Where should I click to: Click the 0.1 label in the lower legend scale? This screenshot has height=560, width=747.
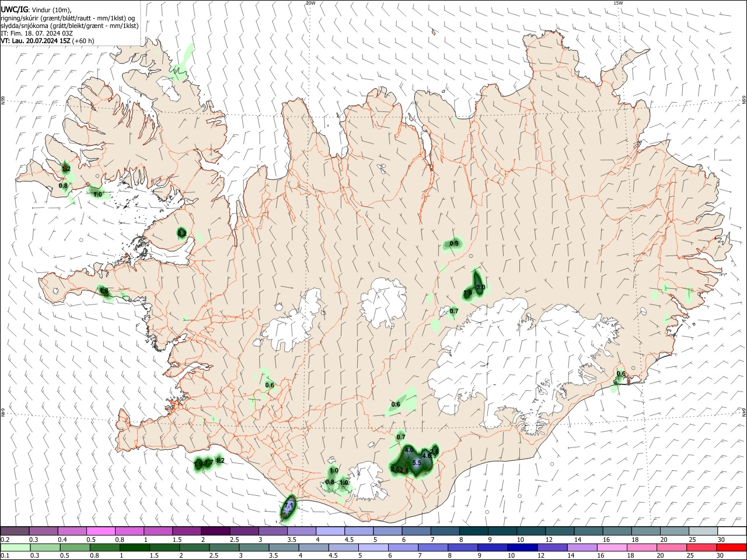(x=5, y=556)
